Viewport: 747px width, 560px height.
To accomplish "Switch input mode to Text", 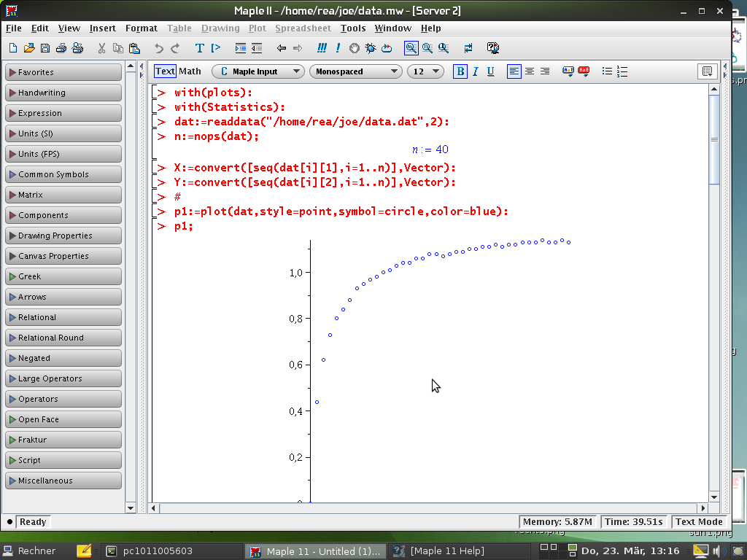I will (165, 71).
